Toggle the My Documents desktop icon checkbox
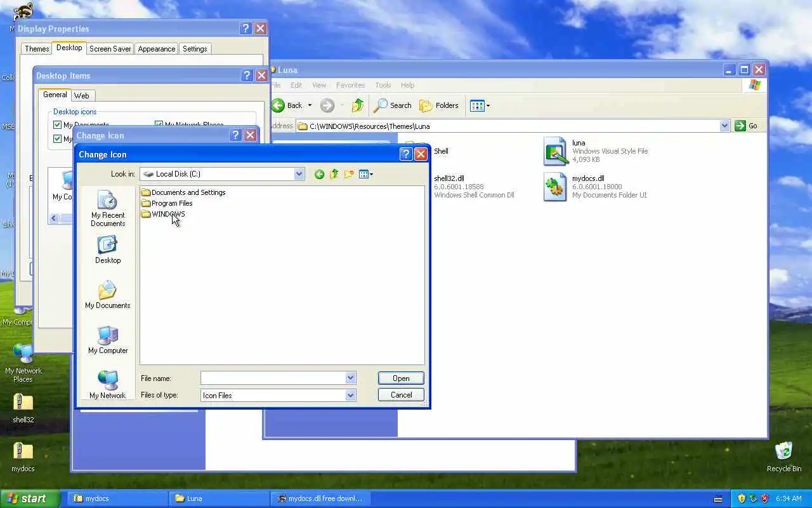Image resolution: width=812 pixels, height=508 pixels. [58, 125]
